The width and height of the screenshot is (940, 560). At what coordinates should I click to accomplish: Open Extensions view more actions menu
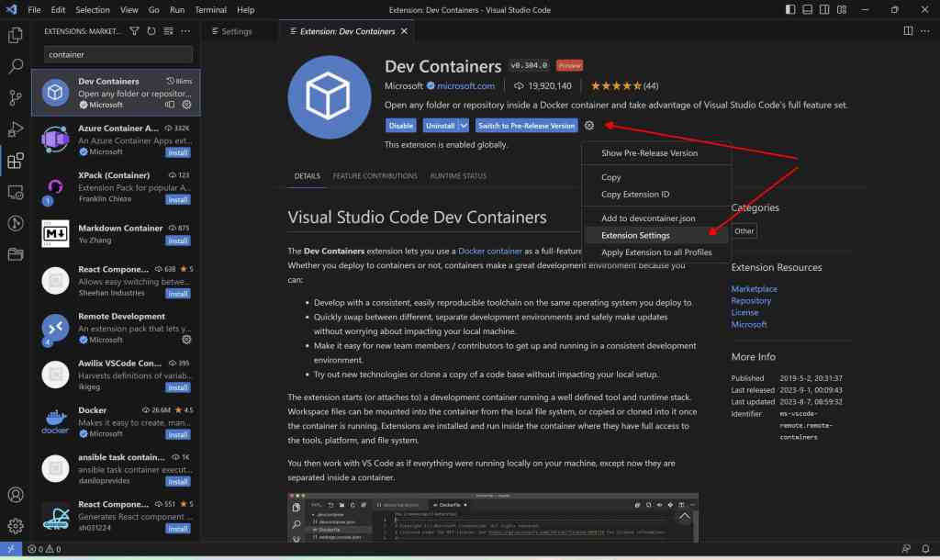185,31
